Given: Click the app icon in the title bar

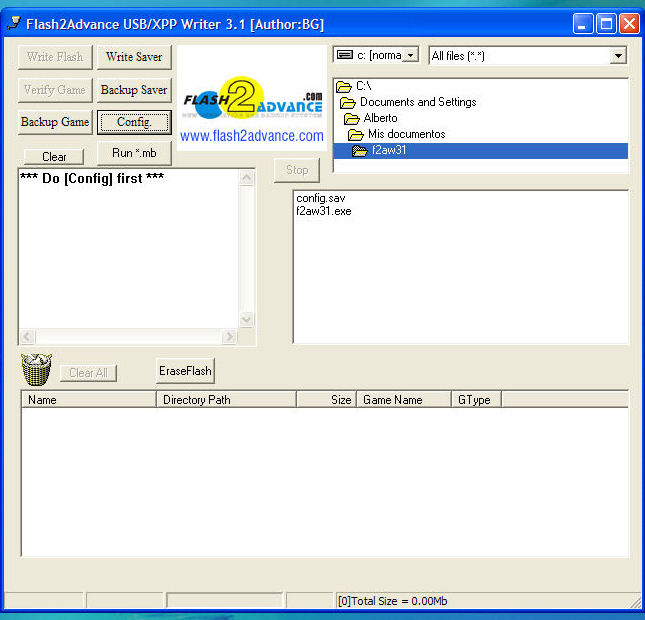Looking at the screenshot, I should click(14, 23).
